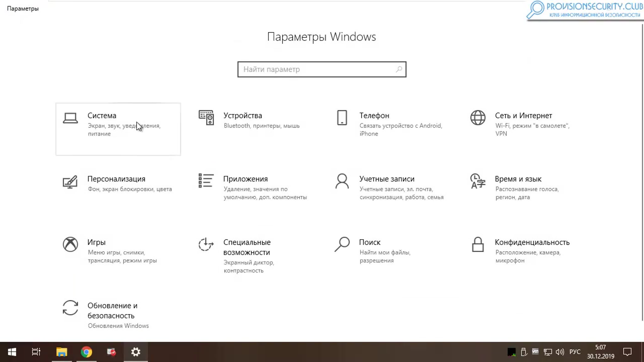Launch File Explorer from the taskbar
Screen dimensions: 644x362
(62, 352)
